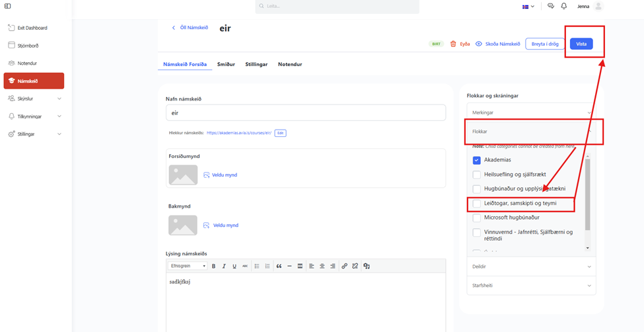Uncheck the Akademias category

click(476, 160)
